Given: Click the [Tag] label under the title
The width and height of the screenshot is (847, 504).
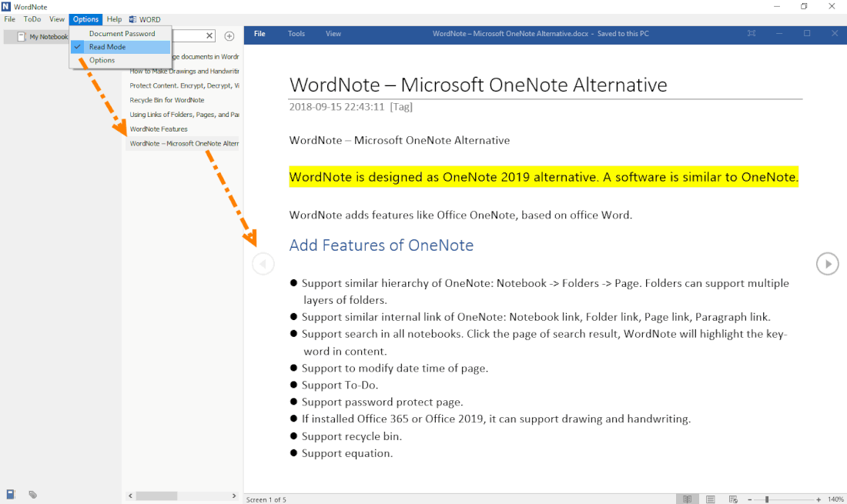Looking at the screenshot, I should coord(401,107).
